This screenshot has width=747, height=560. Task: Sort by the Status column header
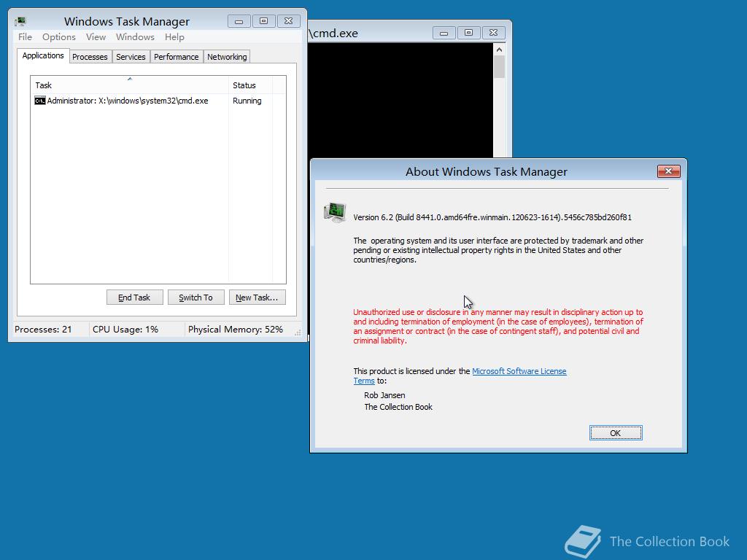[x=250, y=85]
